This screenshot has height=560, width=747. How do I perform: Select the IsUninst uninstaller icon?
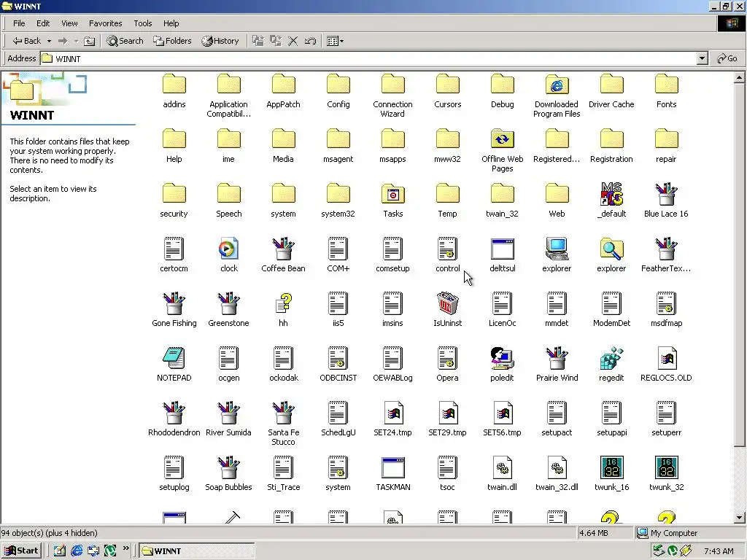(x=447, y=303)
